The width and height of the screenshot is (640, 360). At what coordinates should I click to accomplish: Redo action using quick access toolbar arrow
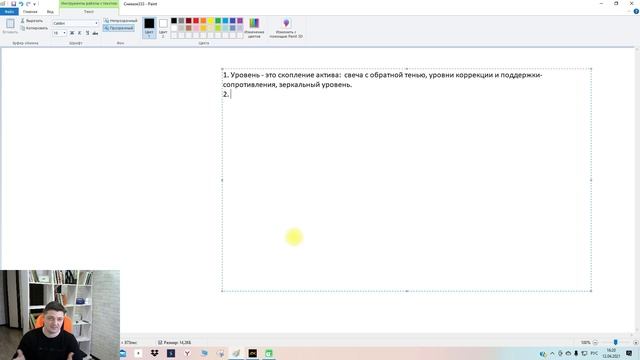[x=28, y=4]
